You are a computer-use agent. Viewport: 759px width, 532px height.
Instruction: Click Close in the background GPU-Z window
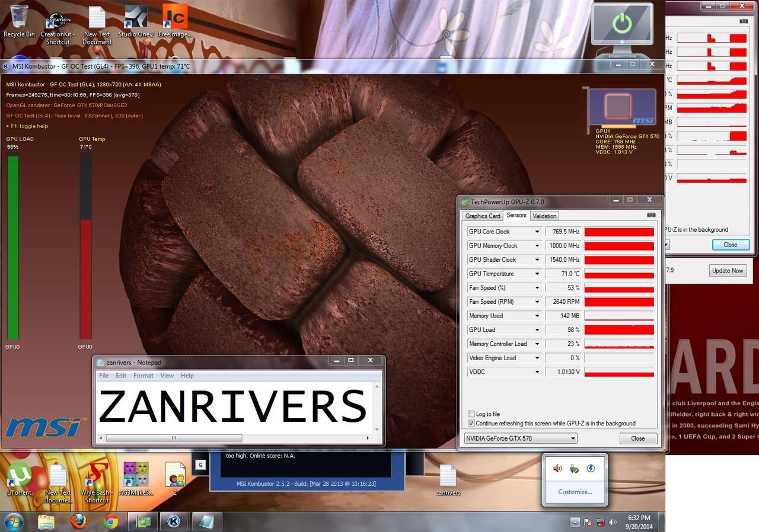click(731, 245)
